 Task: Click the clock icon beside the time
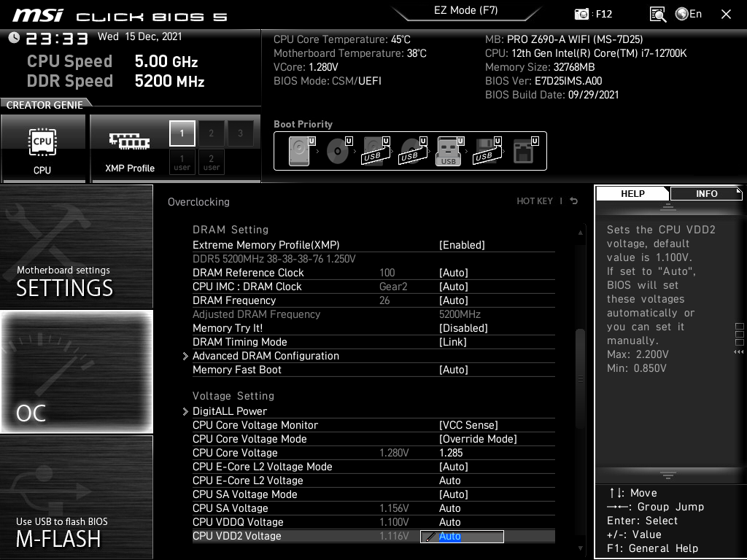tap(14, 38)
